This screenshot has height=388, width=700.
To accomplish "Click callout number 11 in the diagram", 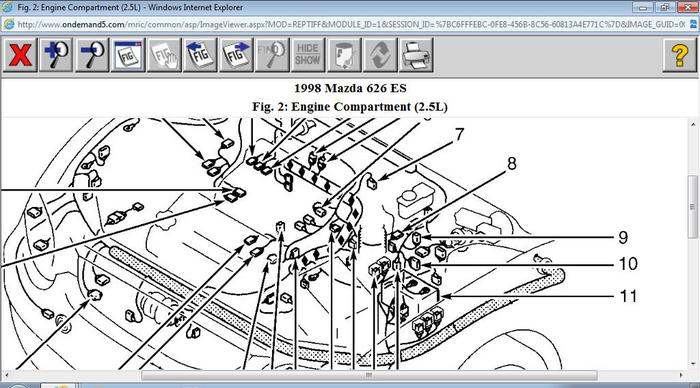I will click(x=628, y=296).
